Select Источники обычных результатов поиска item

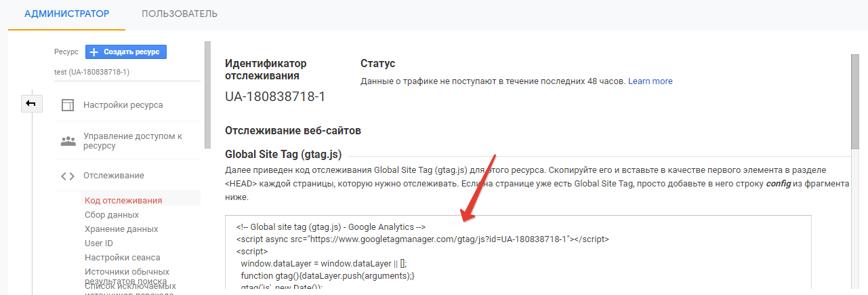point(127,277)
